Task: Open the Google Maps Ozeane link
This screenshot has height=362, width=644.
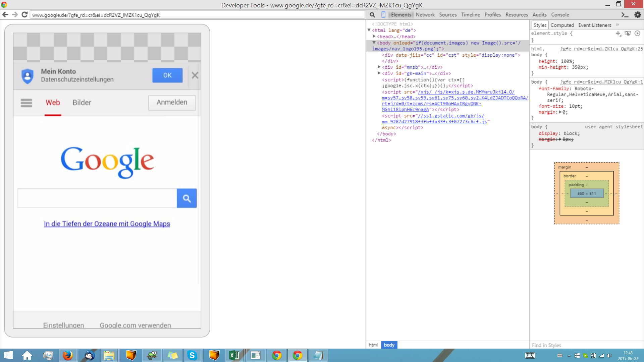Action: 107,224
